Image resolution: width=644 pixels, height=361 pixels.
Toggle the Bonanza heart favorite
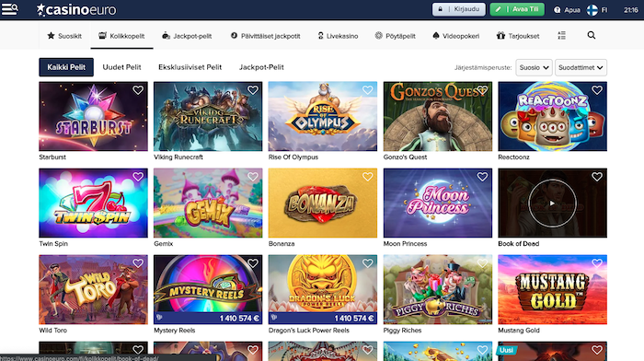tap(368, 177)
